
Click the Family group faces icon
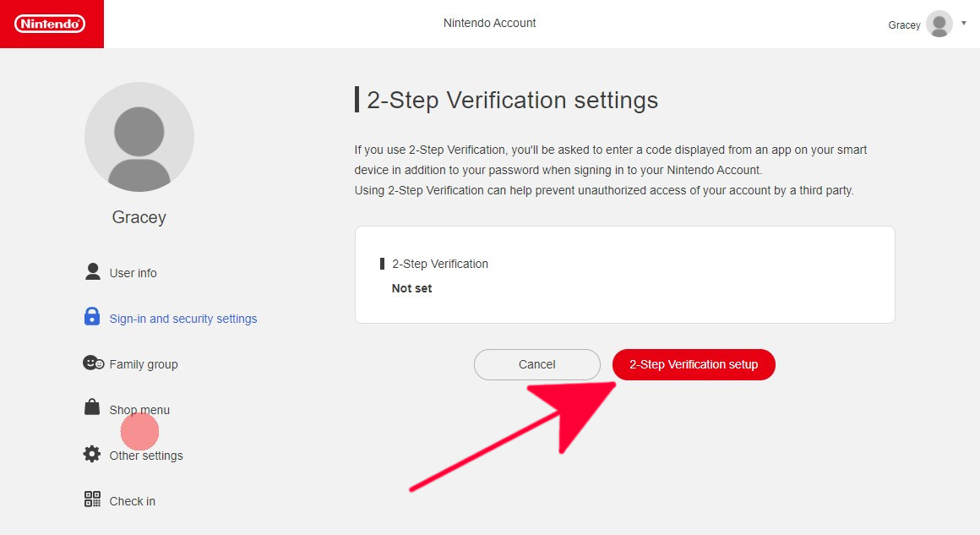92,363
